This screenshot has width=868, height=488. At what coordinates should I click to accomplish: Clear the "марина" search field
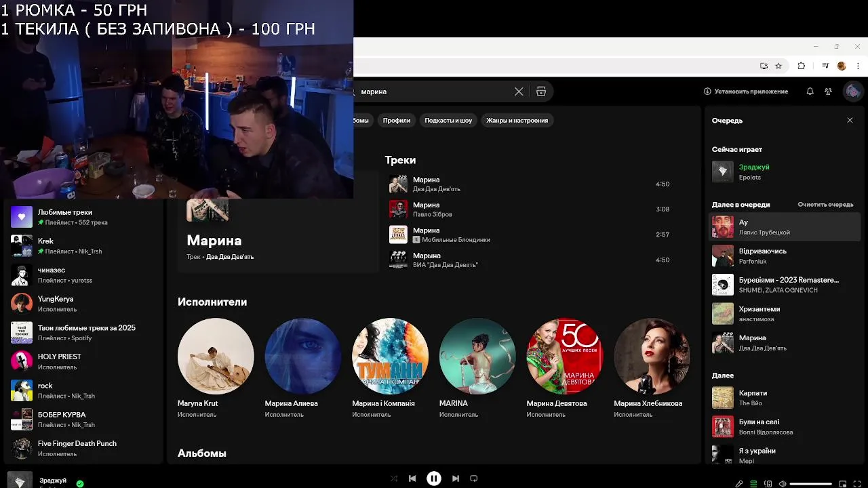(519, 91)
